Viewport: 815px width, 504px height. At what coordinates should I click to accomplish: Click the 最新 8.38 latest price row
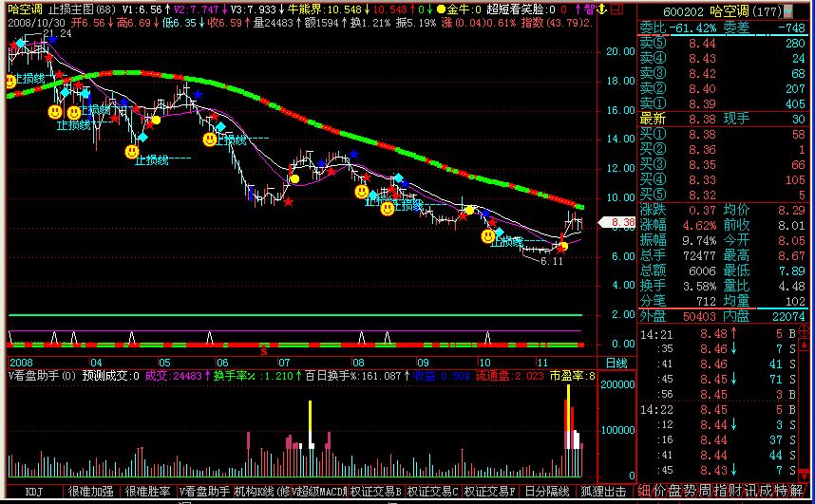coord(722,119)
